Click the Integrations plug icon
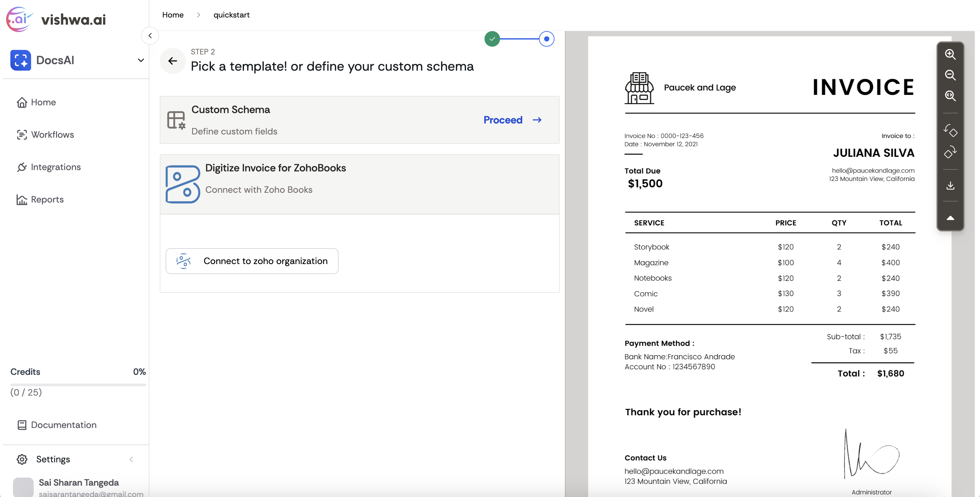The width and height of the screenshot is (980, 497). pyautogui.click(x=22, y=167)
